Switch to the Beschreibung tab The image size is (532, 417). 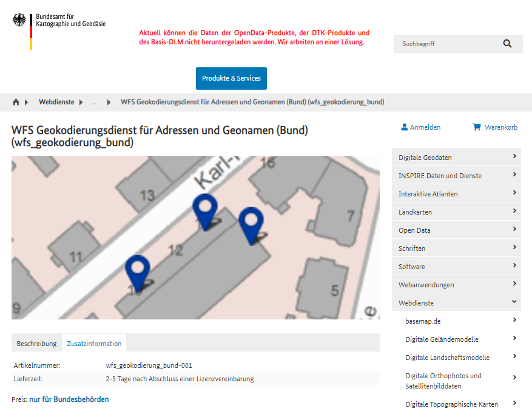point(36,344)
